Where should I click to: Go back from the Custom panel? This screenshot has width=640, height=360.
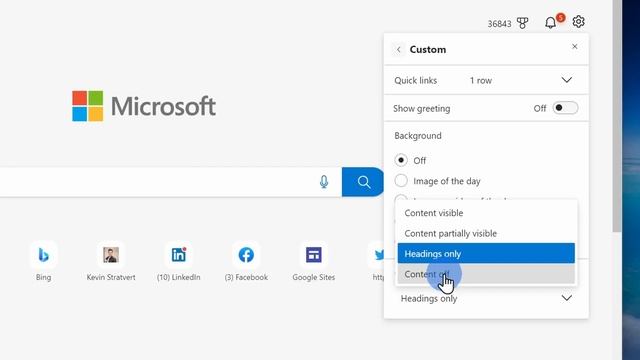point(398,50)
